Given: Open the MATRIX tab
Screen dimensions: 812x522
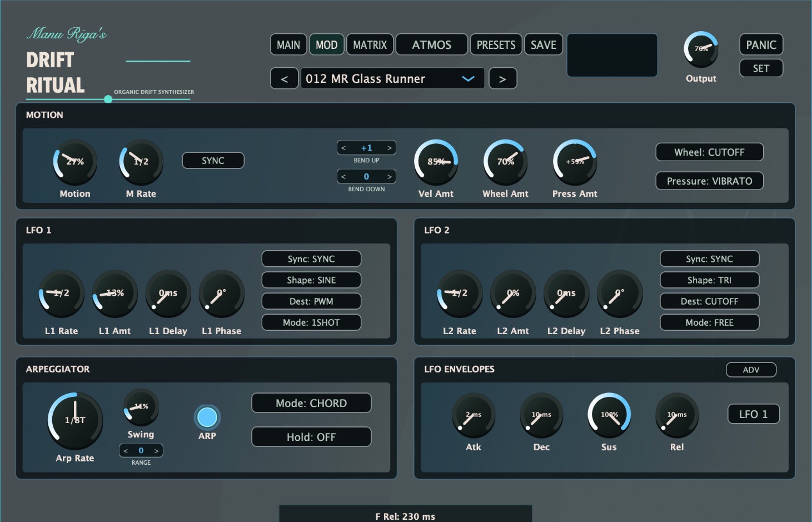Looking at the screenshot, I should pyautogui.click(x=370, y=45).
